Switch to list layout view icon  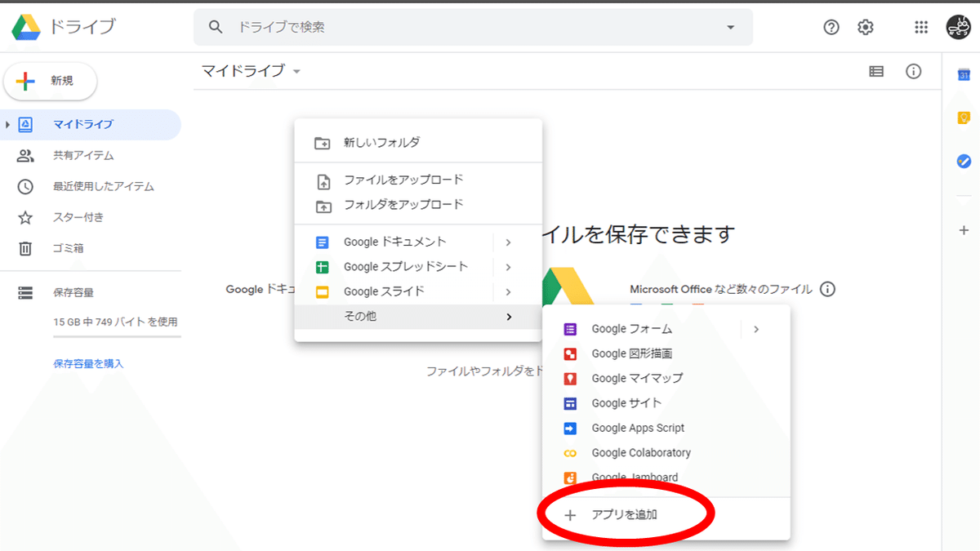tap(876, 71)
